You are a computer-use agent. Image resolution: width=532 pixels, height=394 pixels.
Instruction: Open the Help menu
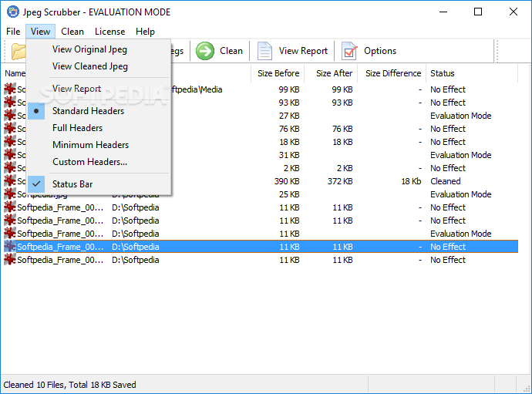145,32
